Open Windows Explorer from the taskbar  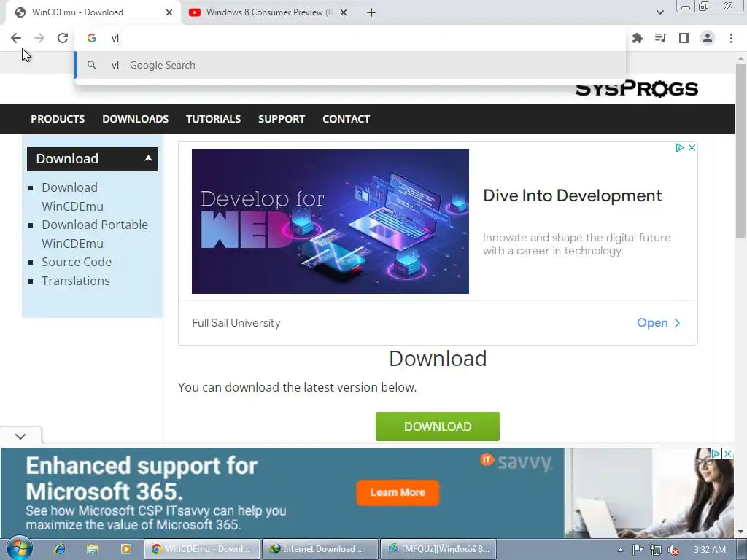[x=93, y=549]
